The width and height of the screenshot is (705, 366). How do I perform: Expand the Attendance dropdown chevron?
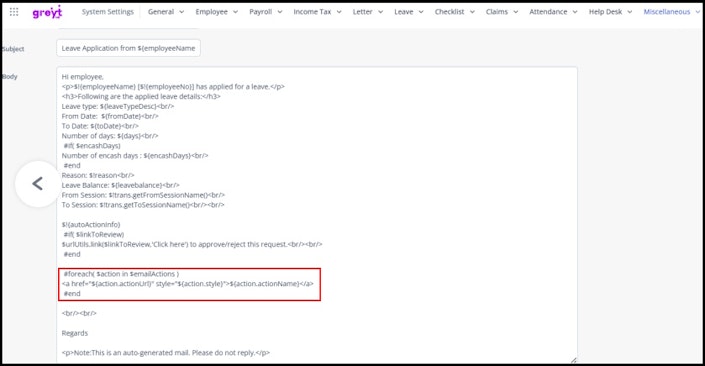click(x=575, y=12)
